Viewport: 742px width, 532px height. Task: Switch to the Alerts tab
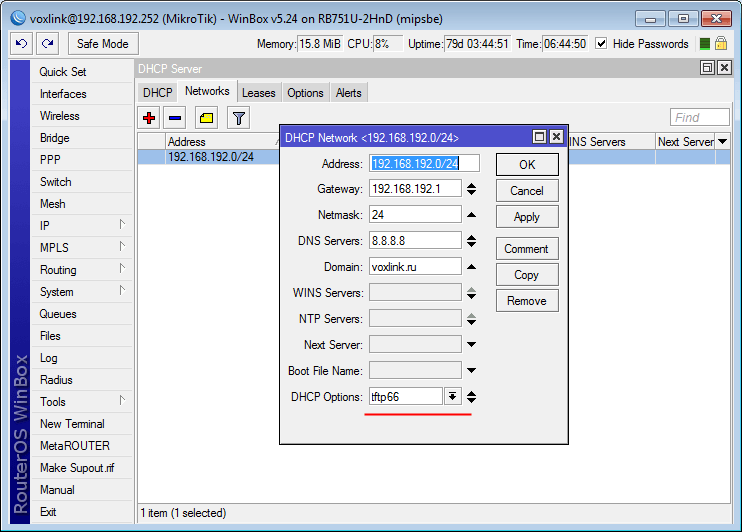click(349, 93)
